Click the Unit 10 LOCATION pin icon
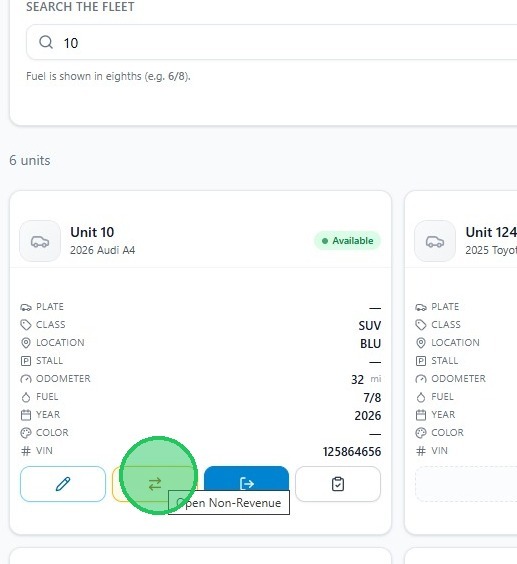Image resolution: width=517 pixels, height=564 pixels. 26,343
